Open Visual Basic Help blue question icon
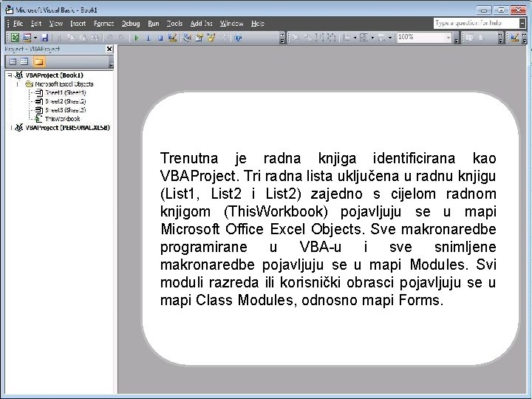Image resolution: width=532 pixels, height=399 pixels. coord(238,38)
